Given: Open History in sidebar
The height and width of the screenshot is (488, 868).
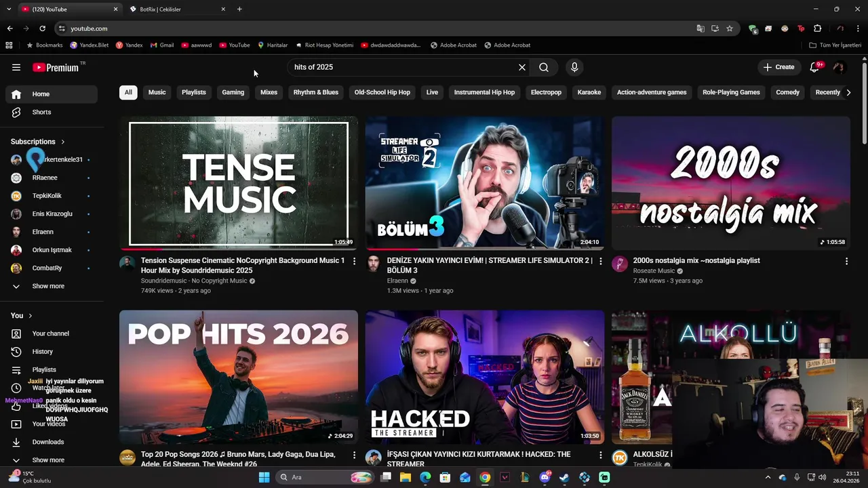Looking at the screenshot, I should (51, 352).
